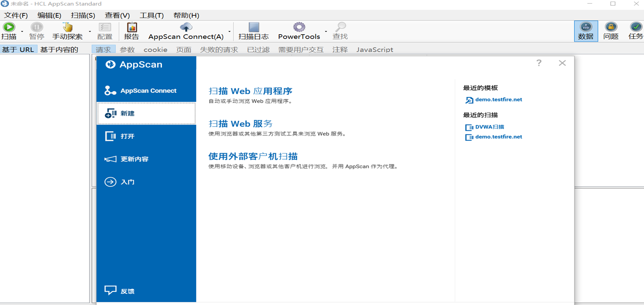Open scan button dropdown arrow

(22, 32)
